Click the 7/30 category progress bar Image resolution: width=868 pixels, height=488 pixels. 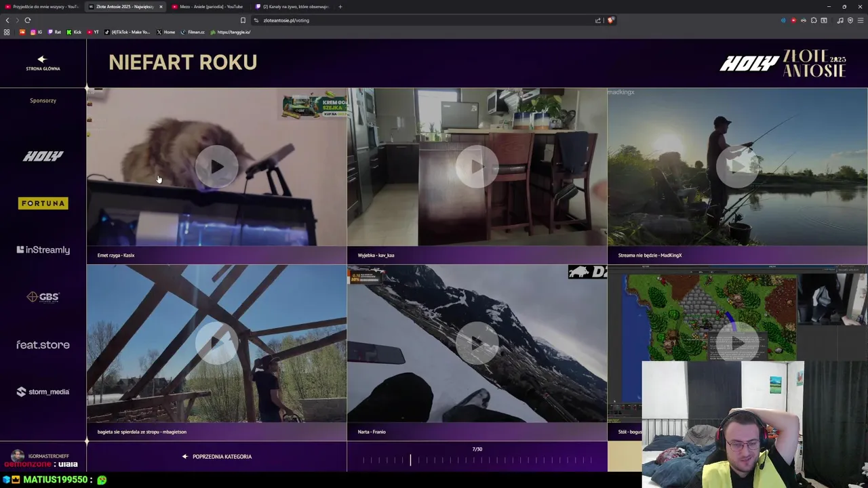click(477, 460)
